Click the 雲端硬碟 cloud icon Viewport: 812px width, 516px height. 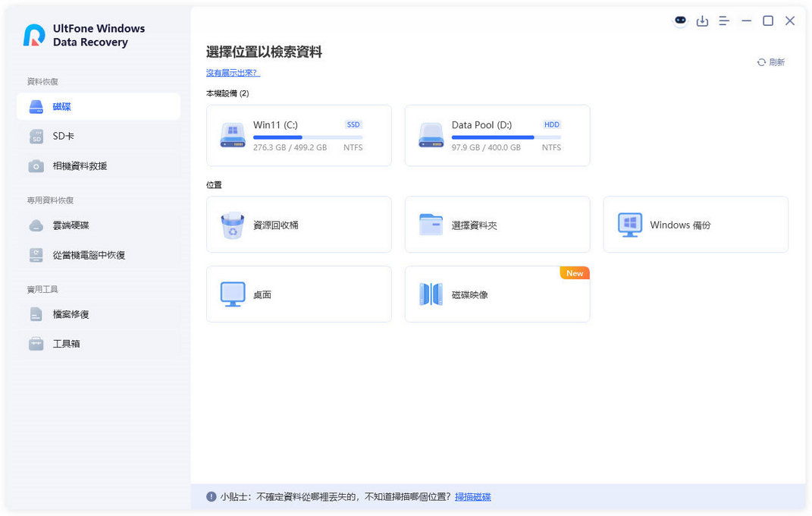pos(36,226)
